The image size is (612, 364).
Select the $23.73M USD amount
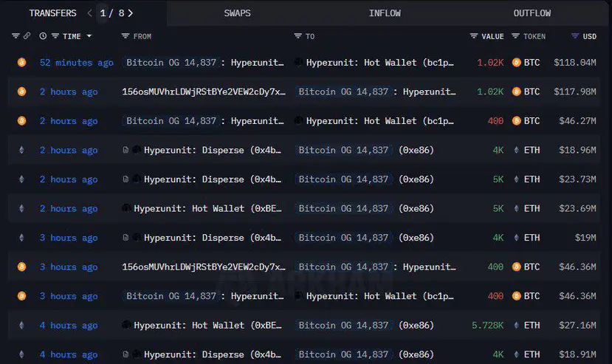pyautogui.click(x=577, y=179)
